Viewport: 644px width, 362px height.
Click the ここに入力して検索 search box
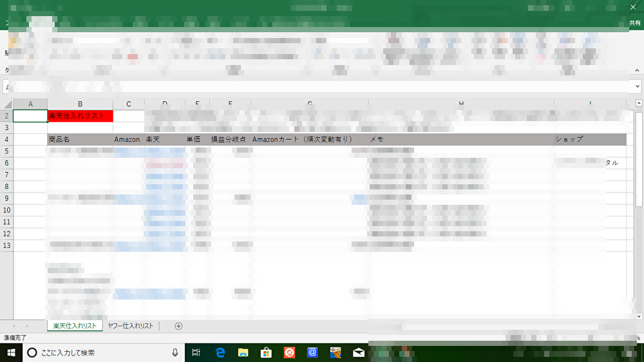tap(97, 352)
